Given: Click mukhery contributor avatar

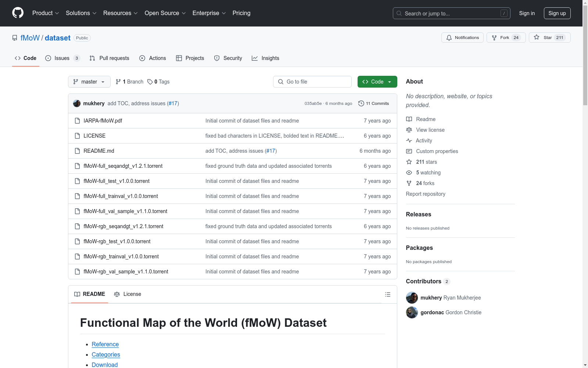Looking at the screenshot, I should click(x=412, y=298).
